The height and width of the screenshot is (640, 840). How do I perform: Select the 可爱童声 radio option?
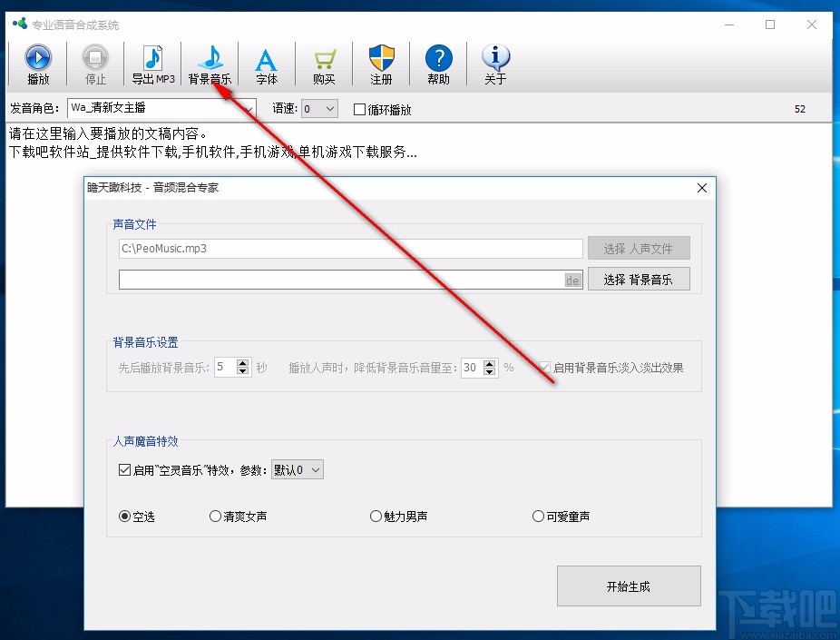click(539, 517)
